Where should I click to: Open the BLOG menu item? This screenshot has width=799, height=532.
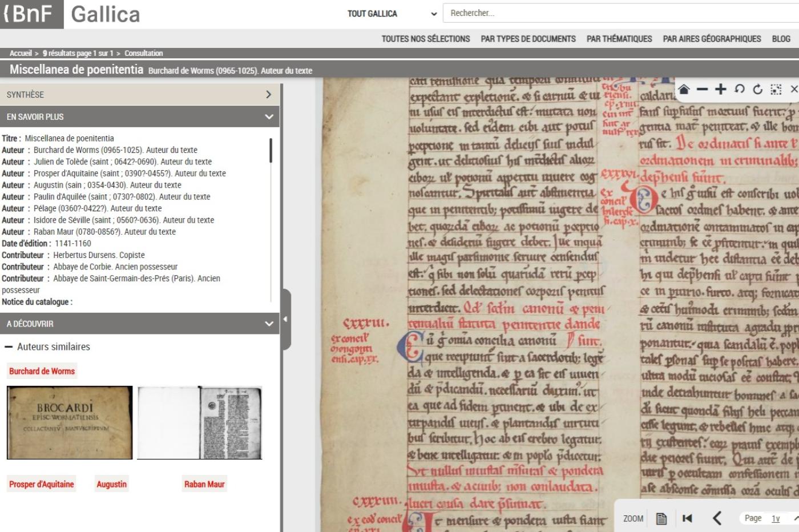pyautogui.click(x=781, y=39)
